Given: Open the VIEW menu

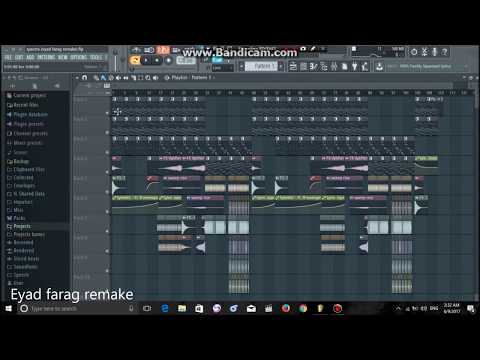Looking at the screenshot, I should 63,58.
